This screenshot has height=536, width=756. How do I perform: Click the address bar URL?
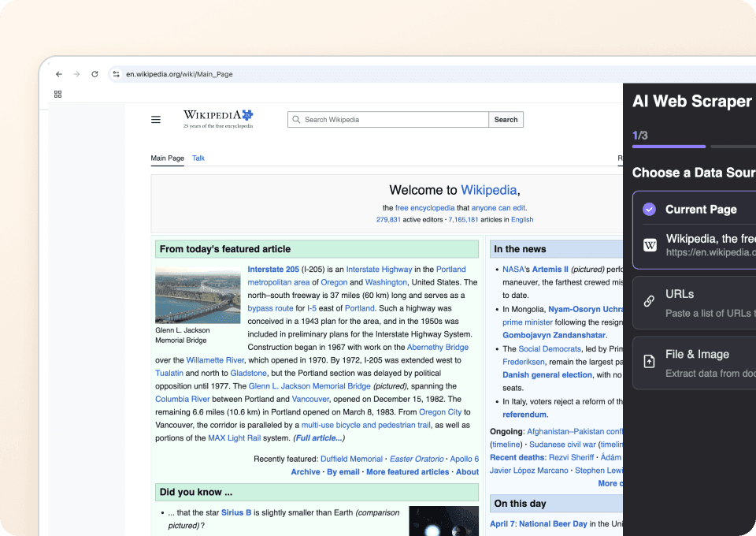click(x=180, y=74)
